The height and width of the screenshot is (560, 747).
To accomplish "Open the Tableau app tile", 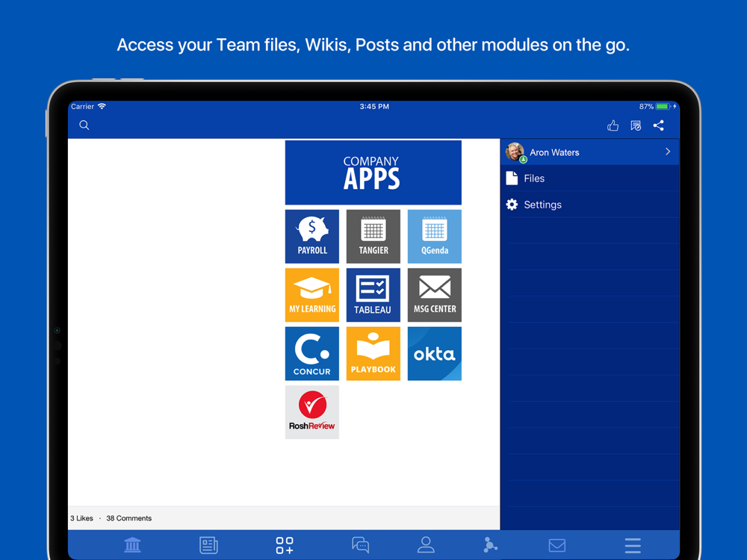I will [373, 295].
